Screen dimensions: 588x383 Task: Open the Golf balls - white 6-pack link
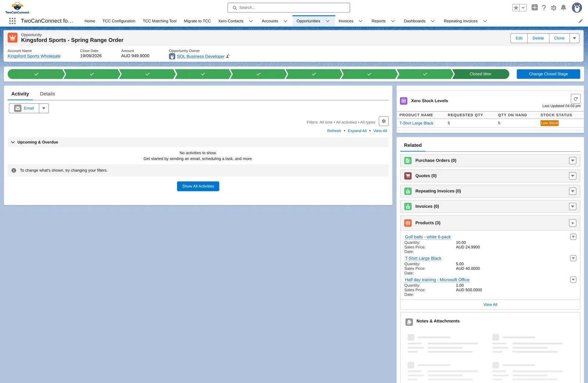428,237
